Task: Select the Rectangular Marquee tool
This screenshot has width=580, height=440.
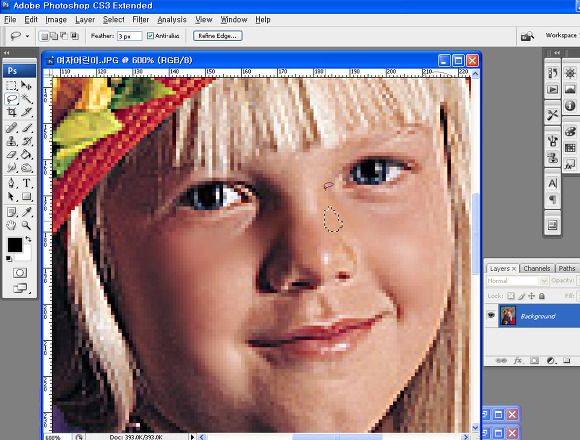Action: [11, 86]
